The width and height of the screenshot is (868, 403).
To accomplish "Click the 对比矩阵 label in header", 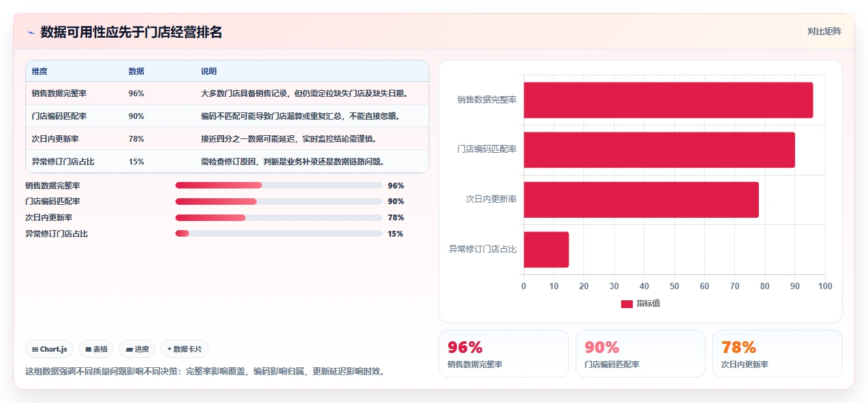I will pyautogui.click(x=824, y=32).
